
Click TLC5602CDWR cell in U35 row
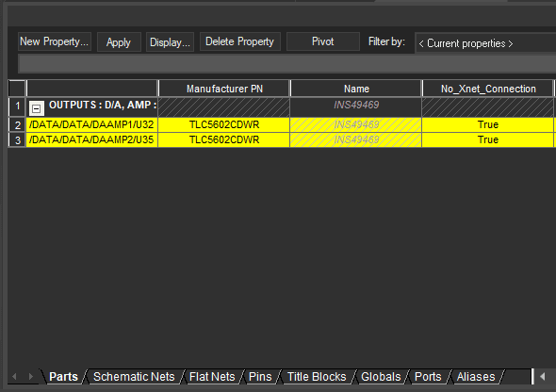224,139
